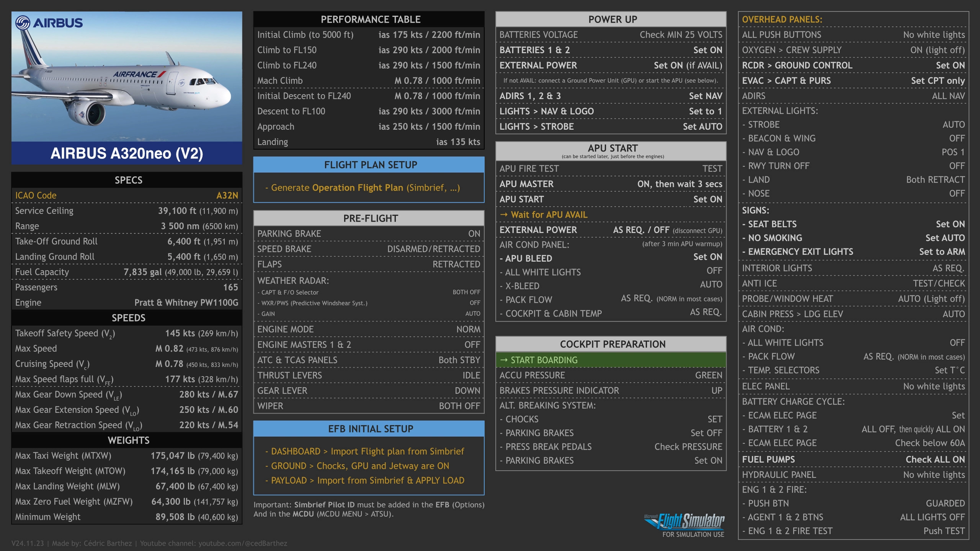Click the ICAO Code A32N row
The image size is (980, 551).
pyautogui.click(x=127, y=195)
